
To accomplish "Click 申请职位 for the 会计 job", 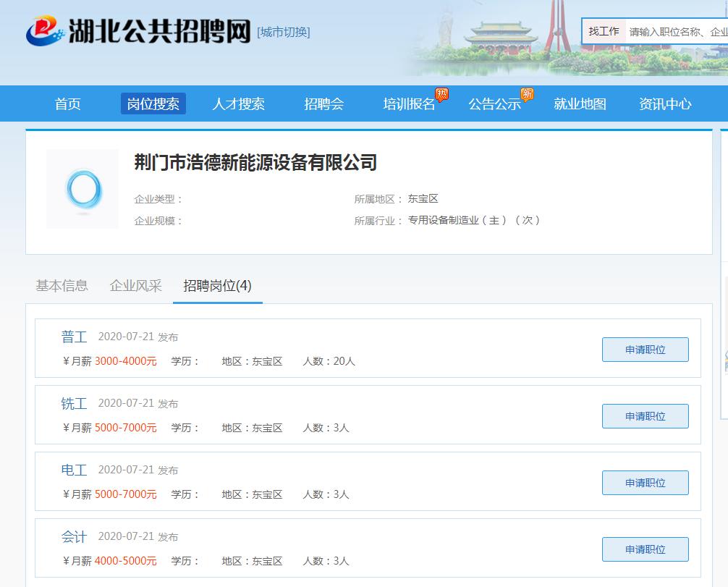I will point(645,549).
